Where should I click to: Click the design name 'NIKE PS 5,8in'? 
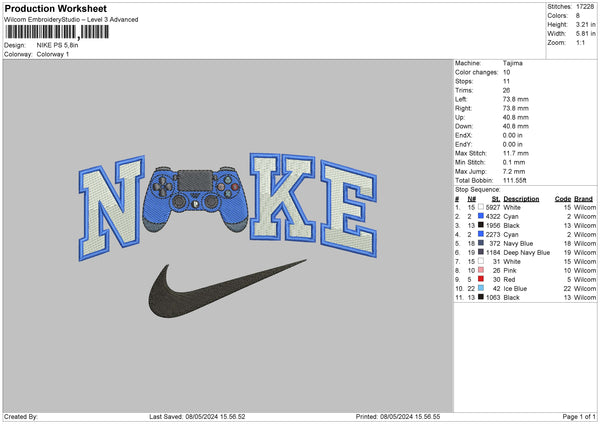[x=57, y=45]
